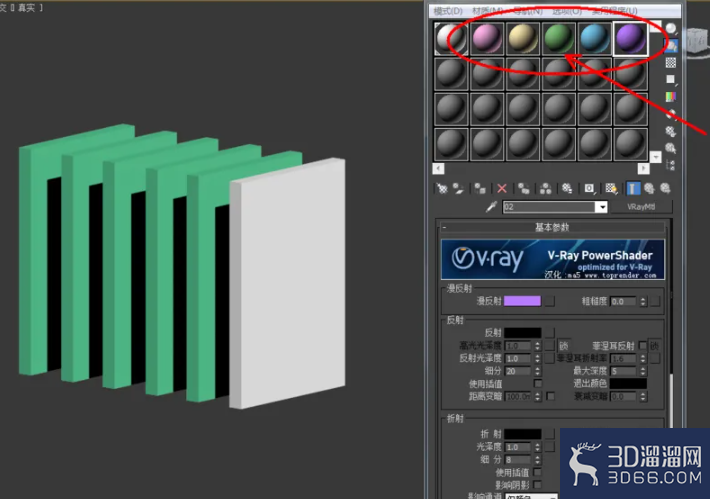Open the 选项(O) menu
The width and height of the screenshot is (710, 499).
tap(567, 11)
